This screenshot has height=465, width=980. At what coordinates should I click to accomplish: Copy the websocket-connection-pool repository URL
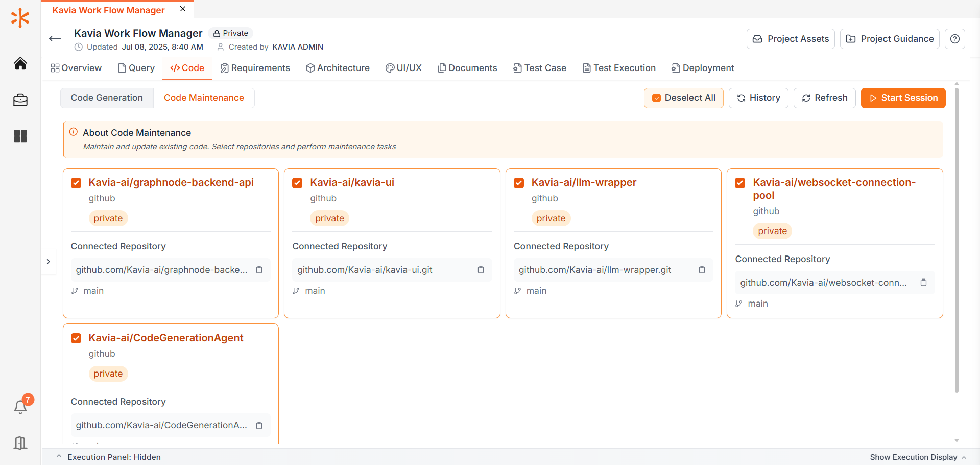[923, 283]
